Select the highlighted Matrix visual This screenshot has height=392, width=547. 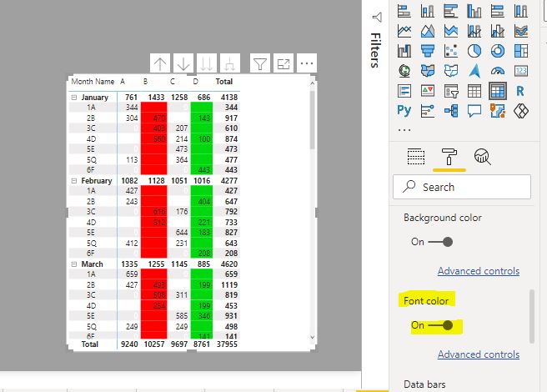click(498, 91)
